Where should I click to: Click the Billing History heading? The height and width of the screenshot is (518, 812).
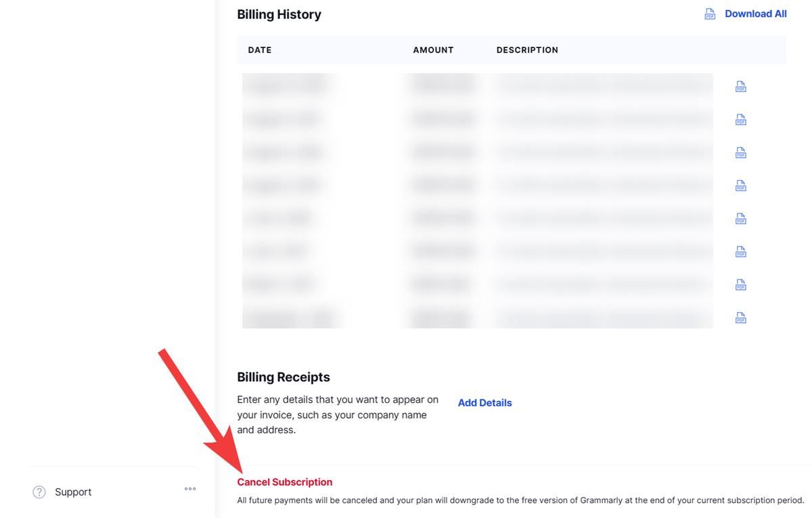pos(279,14)
